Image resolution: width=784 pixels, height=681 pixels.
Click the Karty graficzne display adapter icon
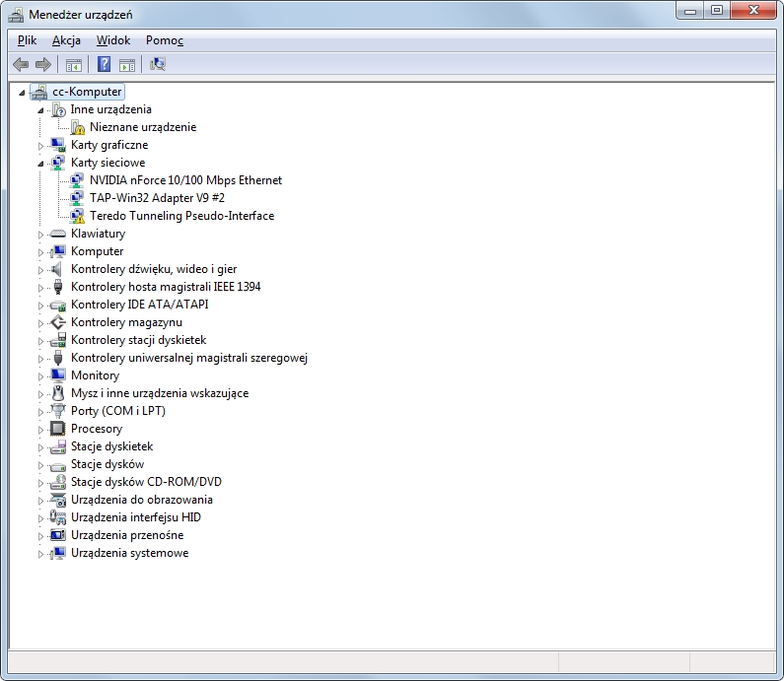click(x=58, y=145)
